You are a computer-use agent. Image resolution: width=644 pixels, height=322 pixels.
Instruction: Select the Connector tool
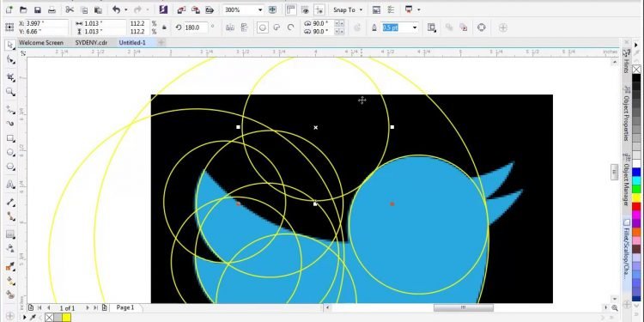tap(10, 216)
